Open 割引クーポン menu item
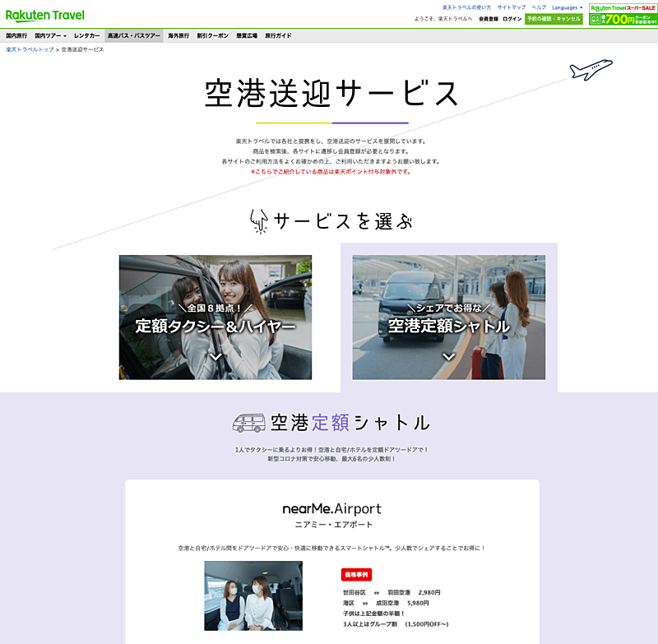The width and height of the screenshot is (658, 644). (x=213, y=35)
